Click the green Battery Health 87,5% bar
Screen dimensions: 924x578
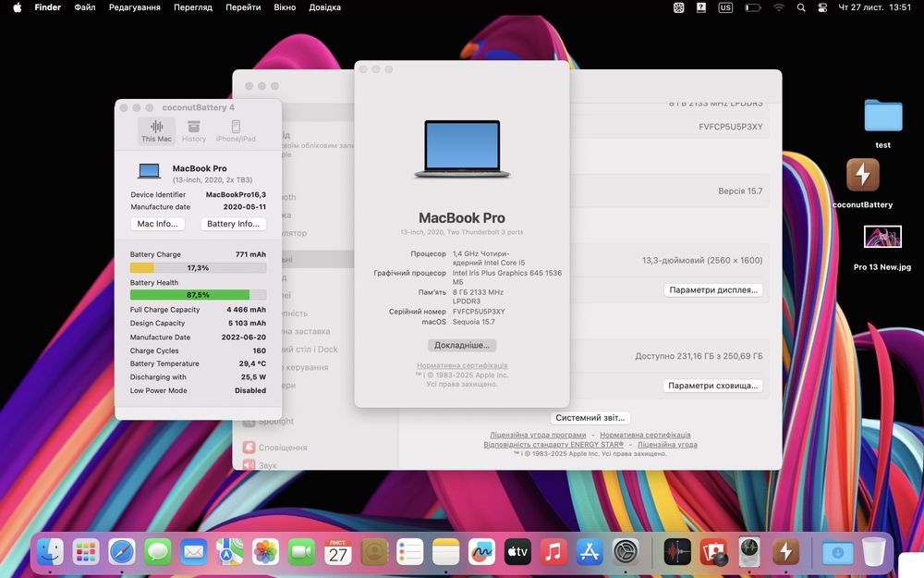pyautogui.click(x=198, y=295)
